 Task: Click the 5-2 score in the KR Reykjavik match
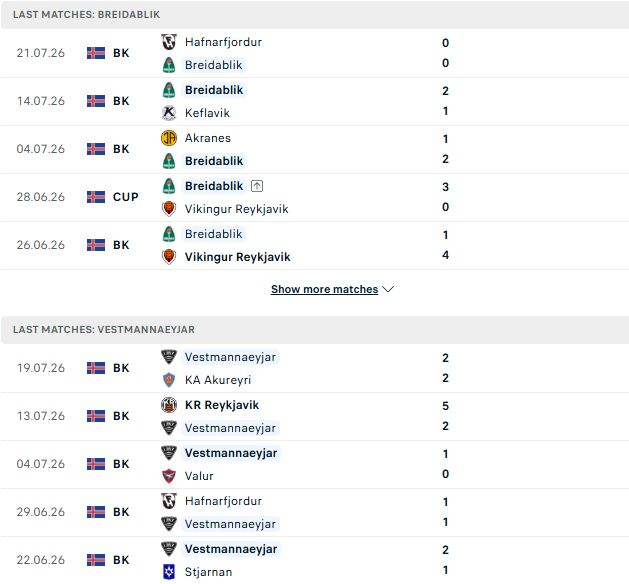445,416
